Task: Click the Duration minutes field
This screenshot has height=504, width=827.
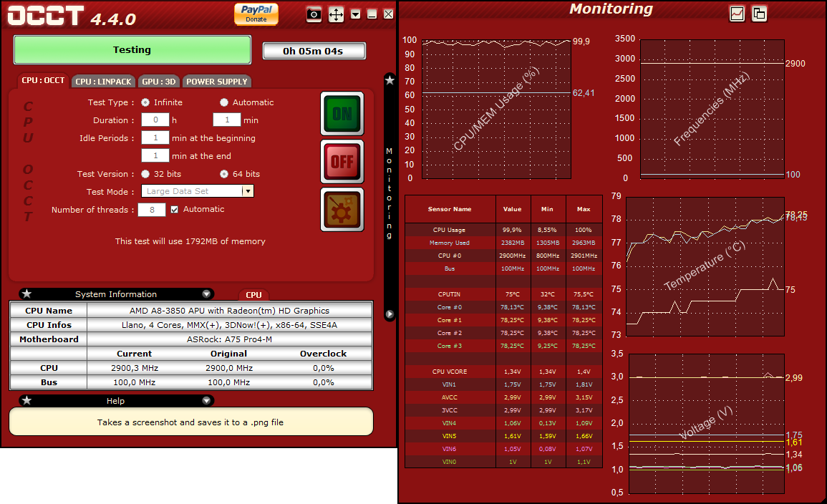Action: click(227, 120)
